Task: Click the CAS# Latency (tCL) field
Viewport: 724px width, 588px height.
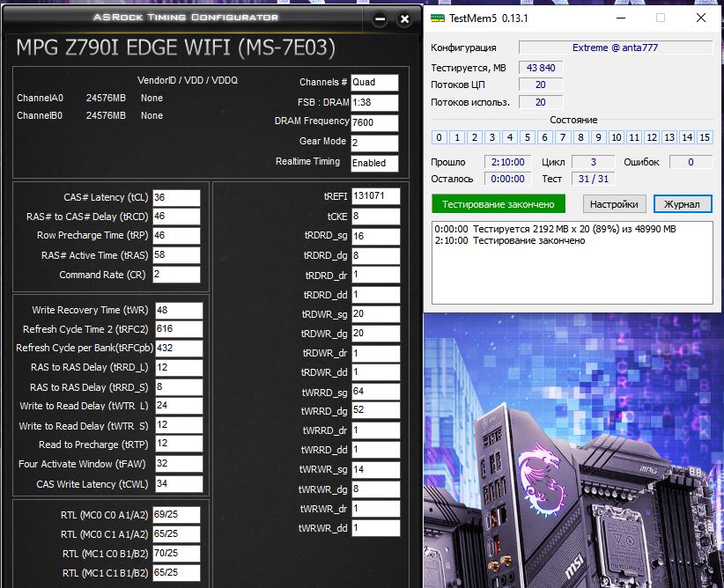Action: (x=176, y=197)
